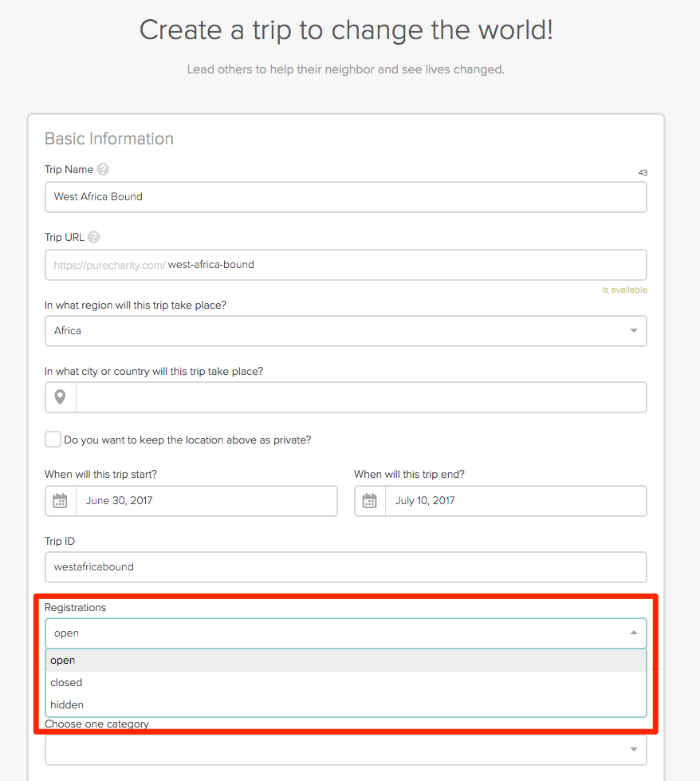Viewport: 700px width, 781px height.
Task: Click the Basic Information section heading
Action: coord(109,139)
